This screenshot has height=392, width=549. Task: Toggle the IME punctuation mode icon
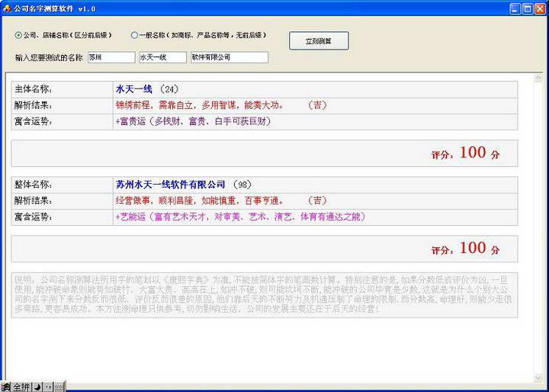[47, 387]
